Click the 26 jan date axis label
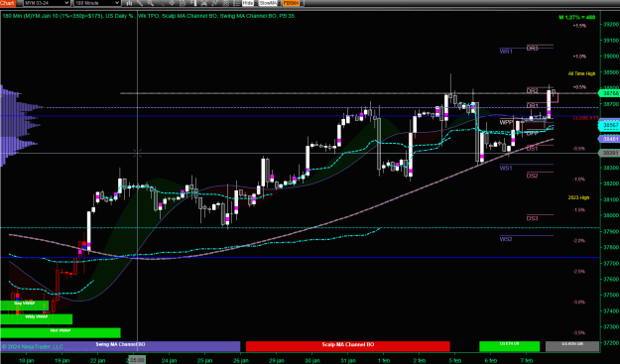This screenshot has height=364, width=620. pyautogui.click(x=241, y=360)
